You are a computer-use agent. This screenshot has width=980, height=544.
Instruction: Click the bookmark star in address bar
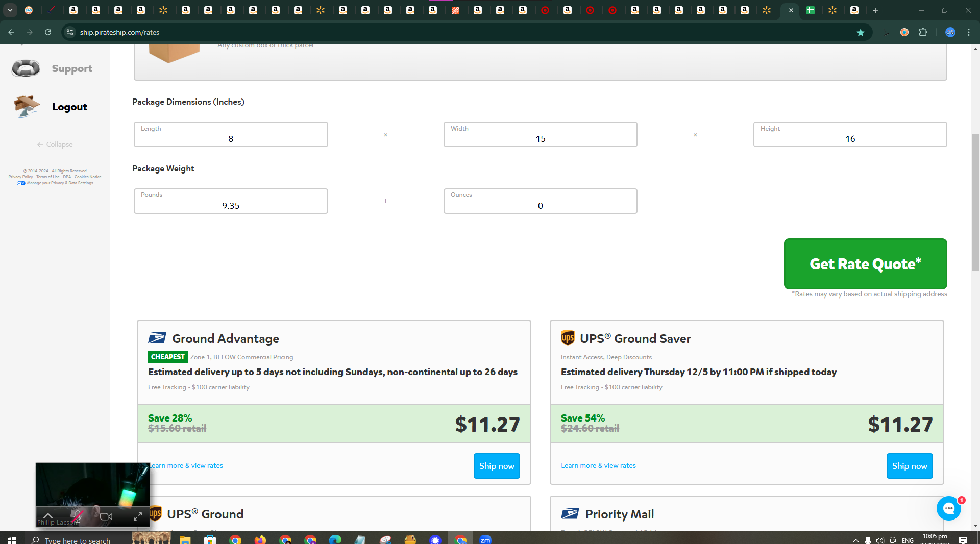(x=861, y=32)
